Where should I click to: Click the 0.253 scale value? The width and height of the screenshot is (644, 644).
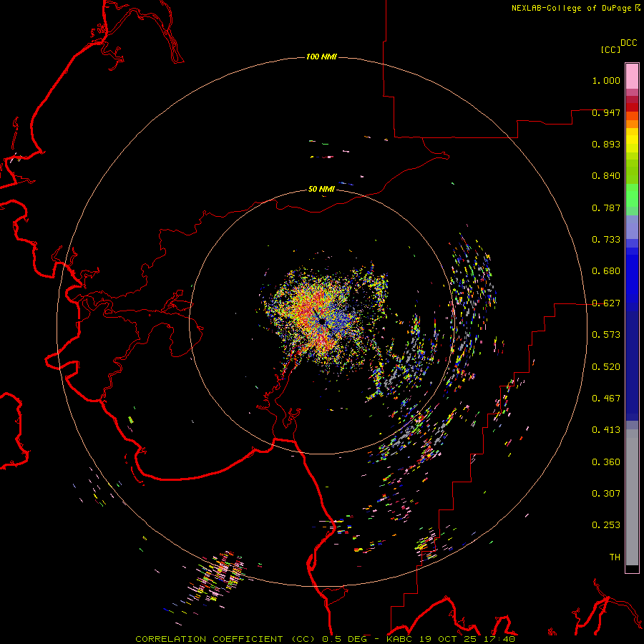point(606,525)
